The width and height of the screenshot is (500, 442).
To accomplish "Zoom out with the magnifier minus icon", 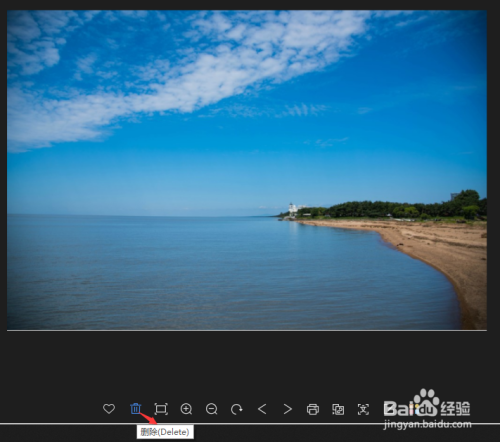I will click(212, 409).
